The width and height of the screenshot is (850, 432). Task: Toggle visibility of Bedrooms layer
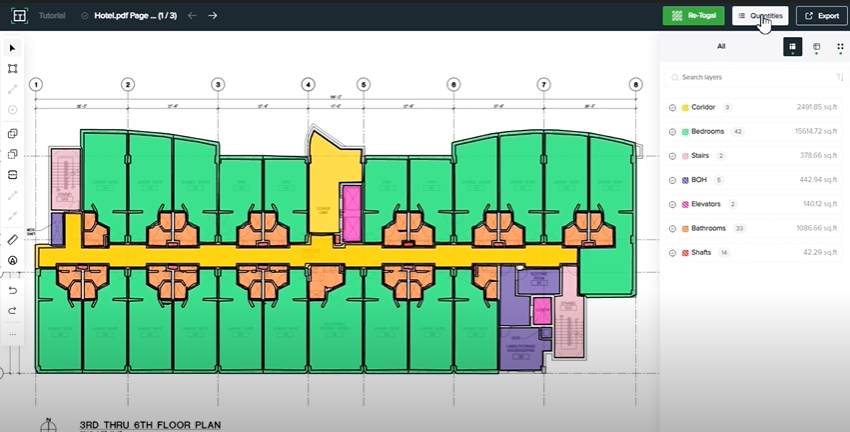click(x=672, y=132)
